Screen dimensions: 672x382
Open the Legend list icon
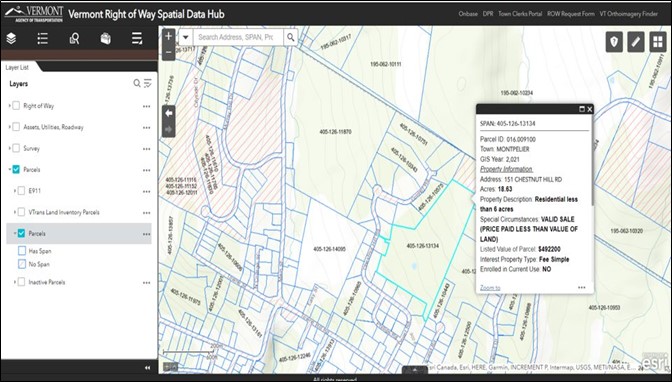(42, 39)
